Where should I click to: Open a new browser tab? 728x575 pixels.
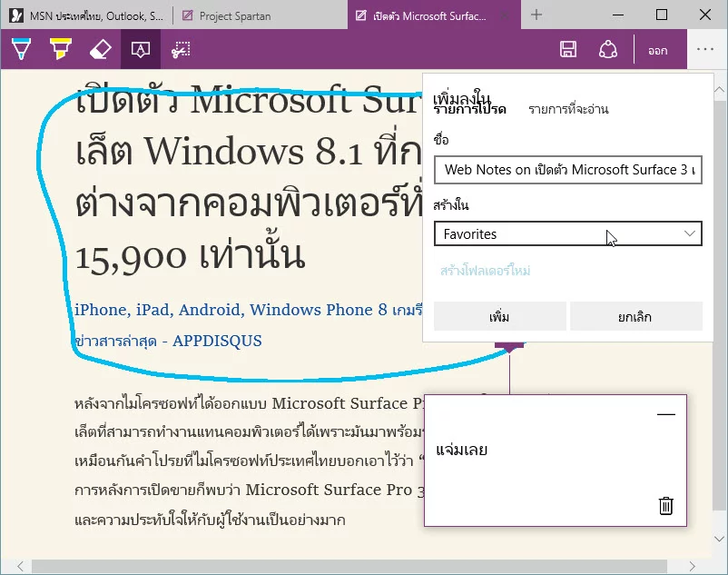coord(536,15)
